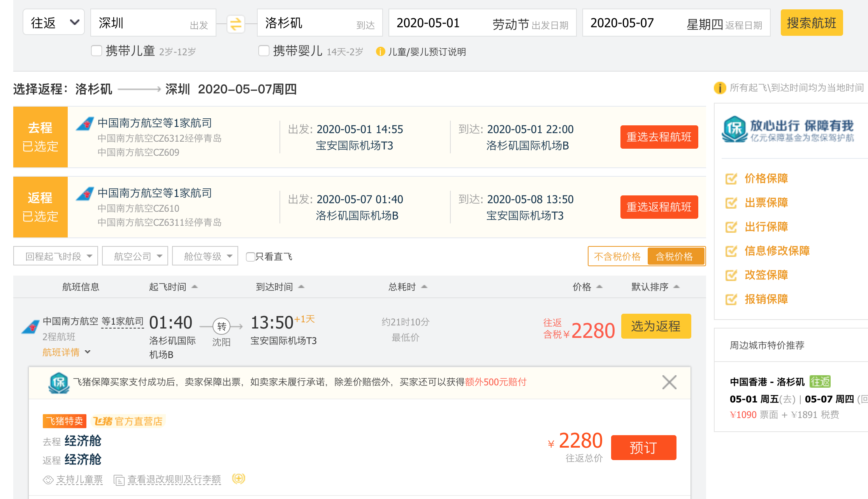Swap departure and arrival cities icon
This screenshot has height=499, width=868.
(236, 24)
